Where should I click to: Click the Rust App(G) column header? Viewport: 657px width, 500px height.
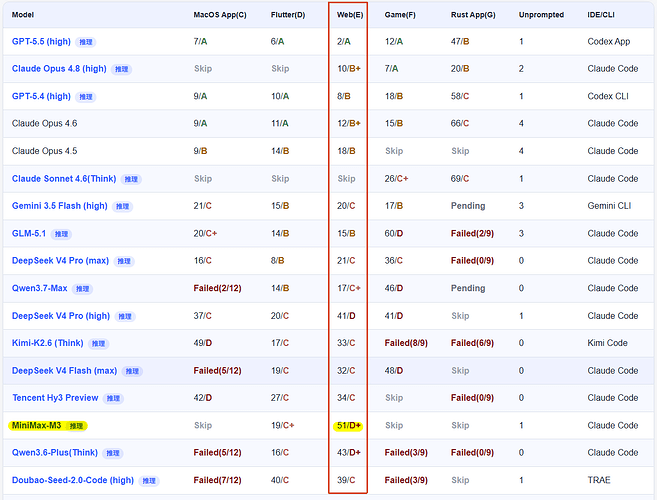click(473, 15)
